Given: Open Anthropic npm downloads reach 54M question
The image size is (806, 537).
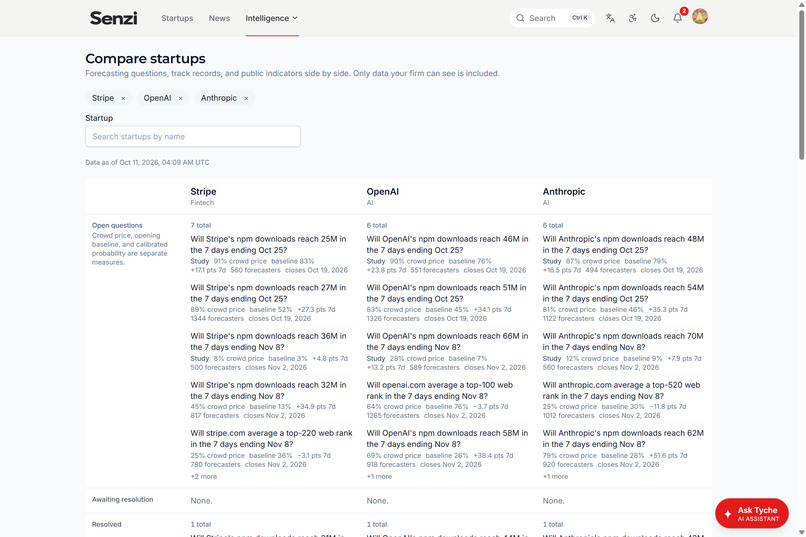Looking at the screenshot, I should 624,293.
